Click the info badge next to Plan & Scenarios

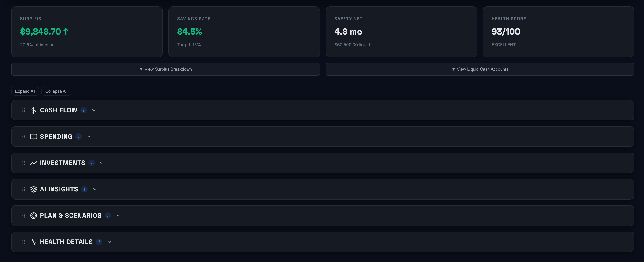pyautogui.click(x=108, y=215)
